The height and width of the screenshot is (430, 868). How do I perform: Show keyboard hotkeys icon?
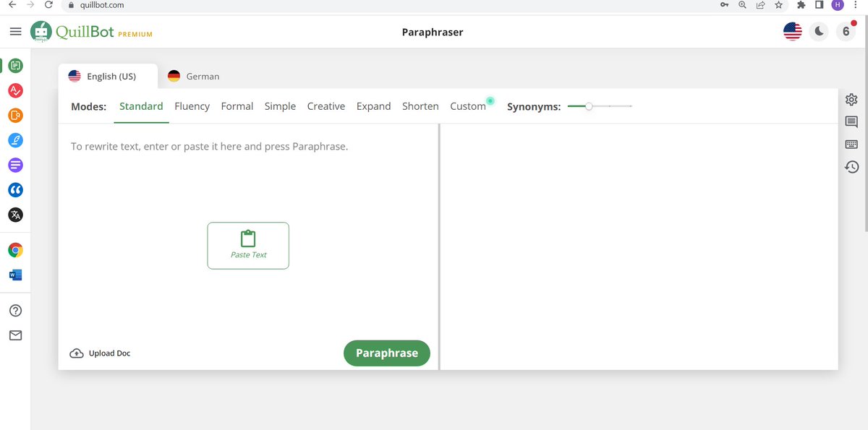tap(851, 145)
